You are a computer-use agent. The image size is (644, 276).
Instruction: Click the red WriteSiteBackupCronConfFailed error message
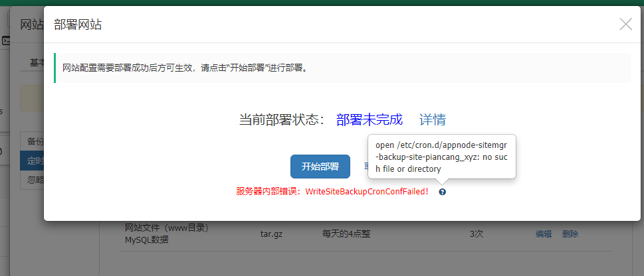click(x=332, y=192)
